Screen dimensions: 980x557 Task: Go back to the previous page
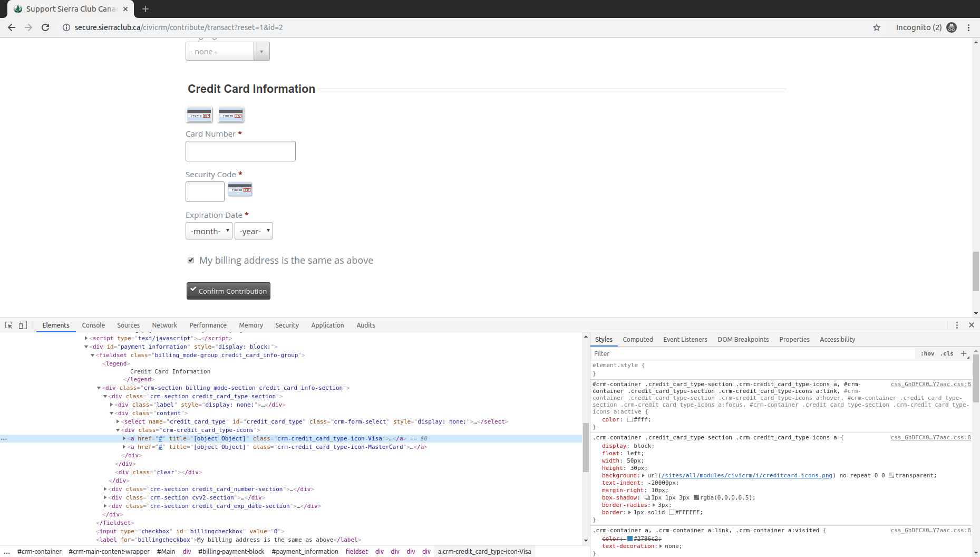[x=11, y=27]
